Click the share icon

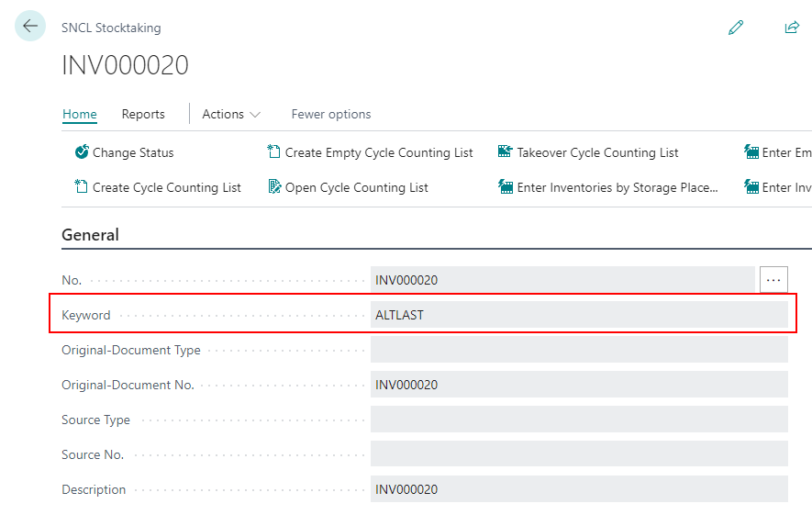792,28
